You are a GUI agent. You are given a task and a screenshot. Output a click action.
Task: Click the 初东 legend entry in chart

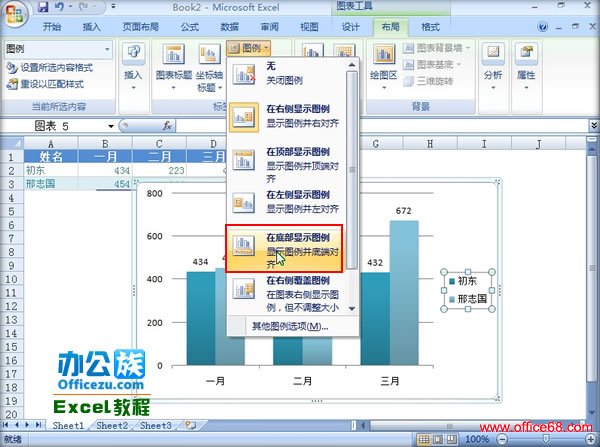point(467,281)
